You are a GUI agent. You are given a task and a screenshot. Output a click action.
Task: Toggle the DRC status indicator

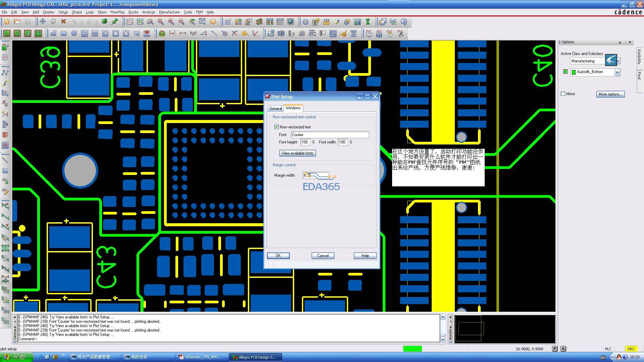tap(631, 349)
